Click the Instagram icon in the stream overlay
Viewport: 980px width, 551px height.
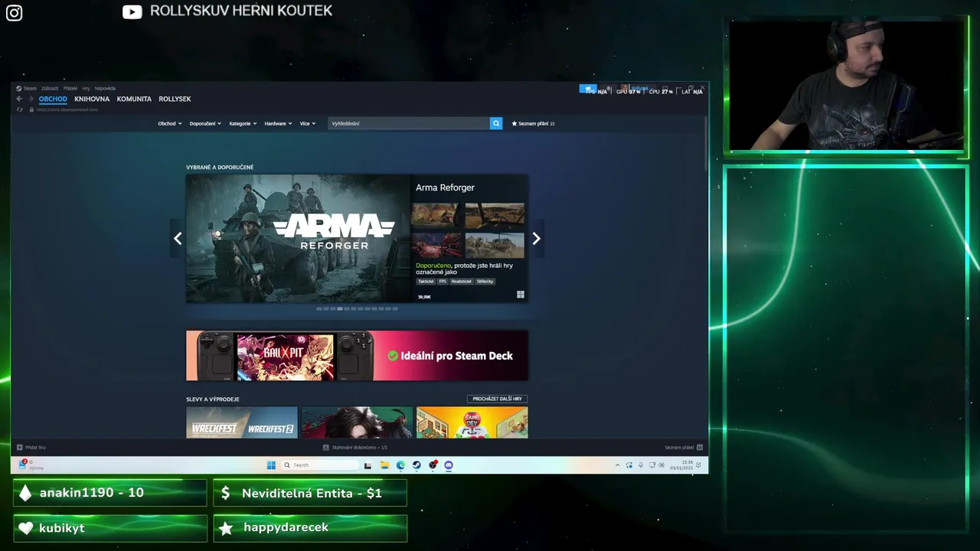coord(14,13)
